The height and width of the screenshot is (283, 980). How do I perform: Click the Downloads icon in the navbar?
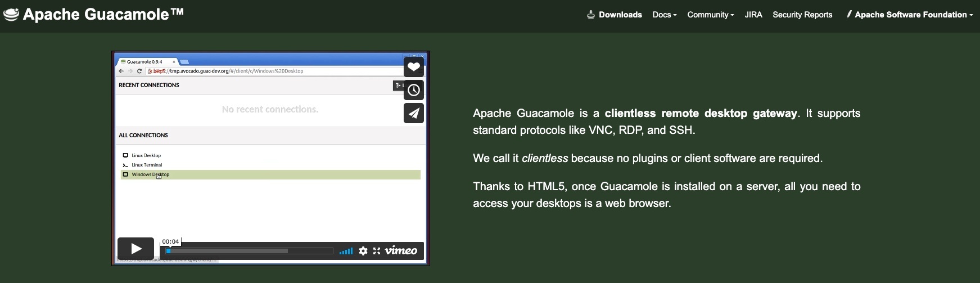point(590,15)
